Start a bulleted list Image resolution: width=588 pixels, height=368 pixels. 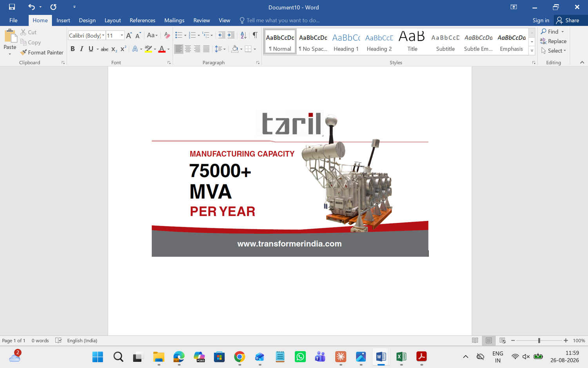[x=179, y=36]
